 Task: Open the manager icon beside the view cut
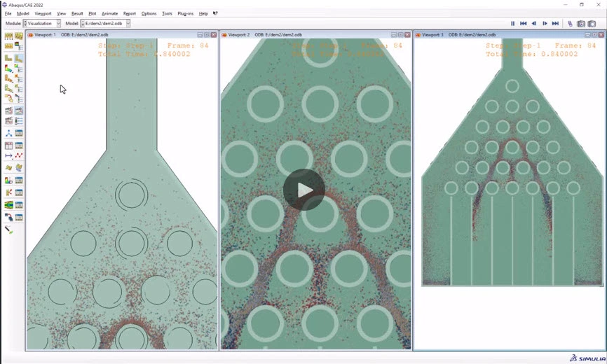coord(19,205)
